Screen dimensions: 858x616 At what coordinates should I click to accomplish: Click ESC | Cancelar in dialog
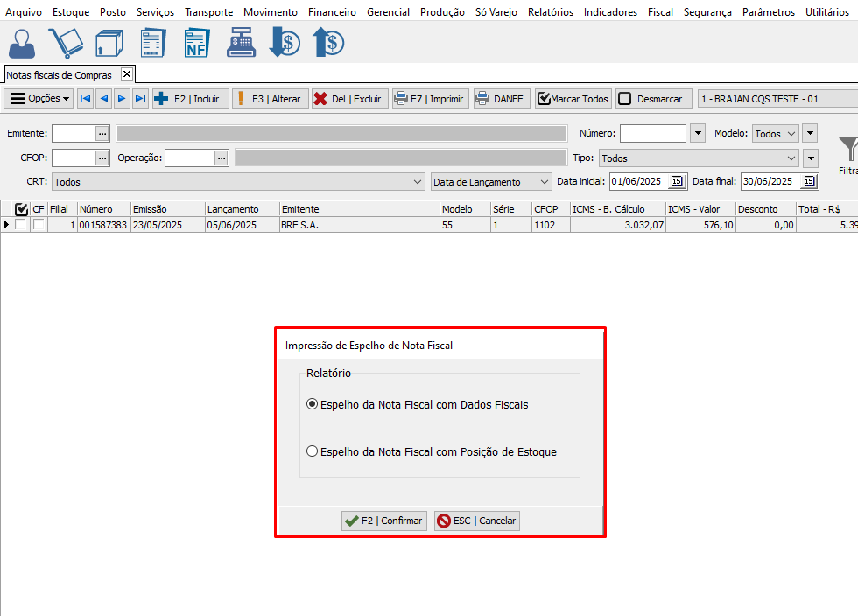pyautogui.click(x=477, y=521)
